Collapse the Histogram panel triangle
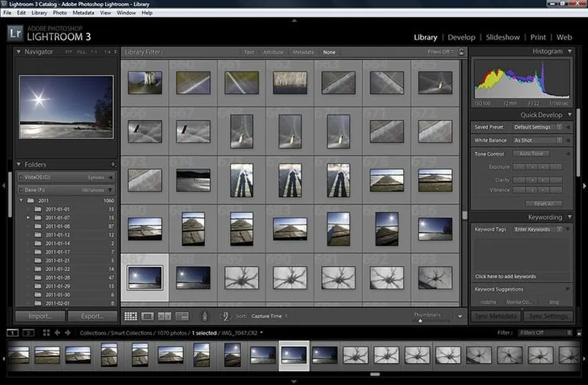The image size is (588, 385). pos(569,51)
